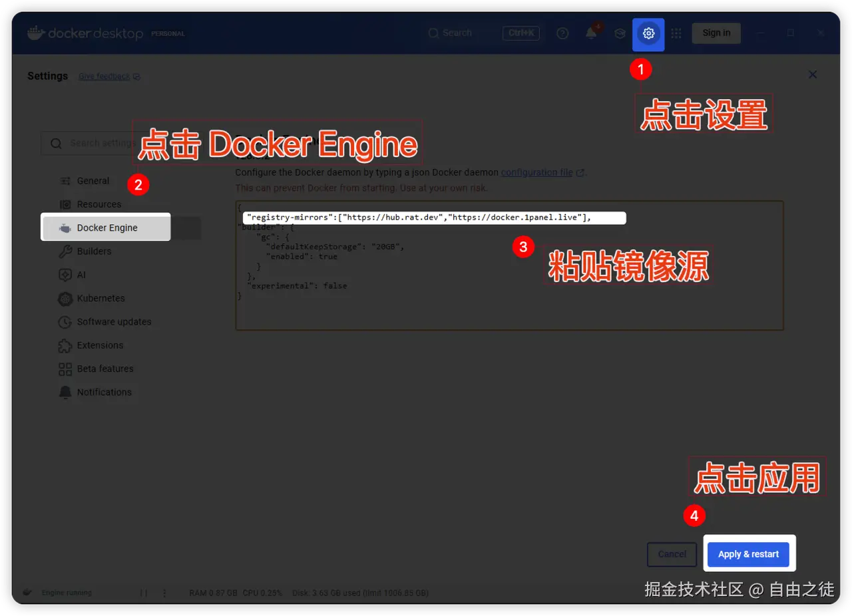The image size is (852, 616).
Task: Open the Resources settings section
Action: (121, 204)
